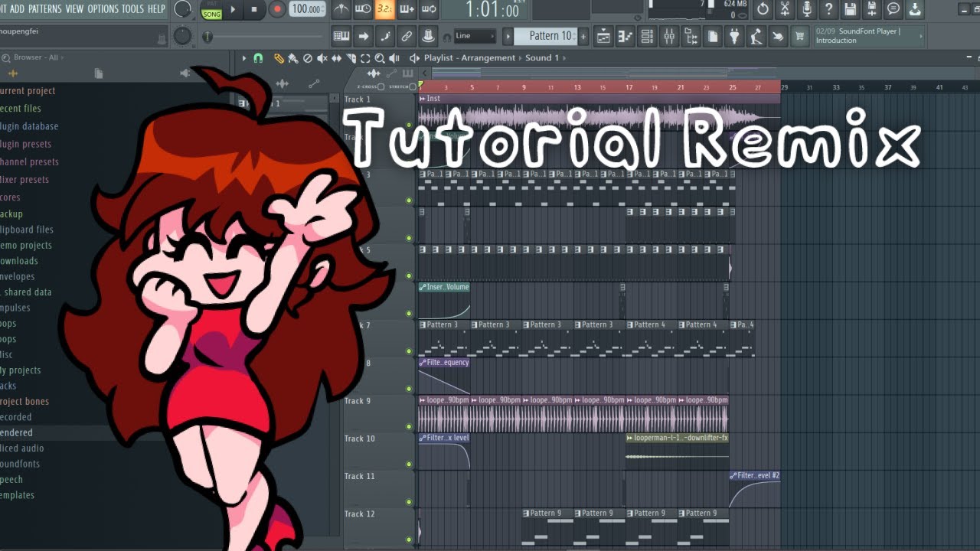Open the HELP menu
The width and height of the screenshot is (980, 551).
tap(156, 9)
